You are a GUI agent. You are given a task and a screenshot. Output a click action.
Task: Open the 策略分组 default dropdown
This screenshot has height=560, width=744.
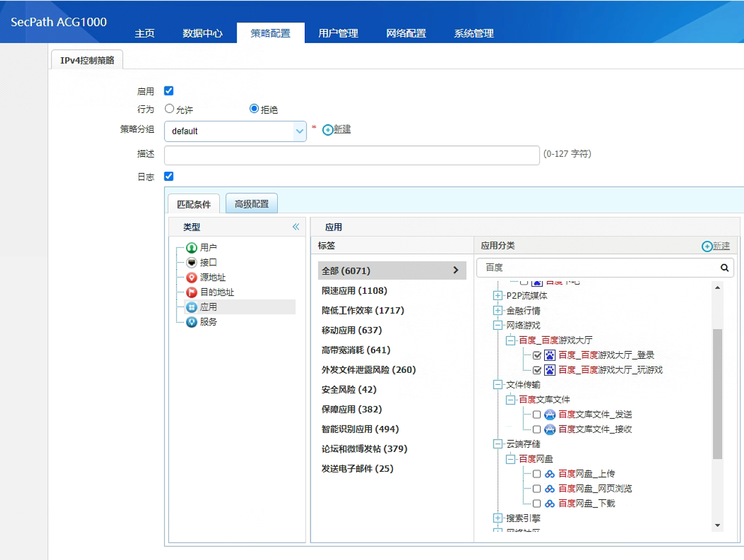click(235, 131)
